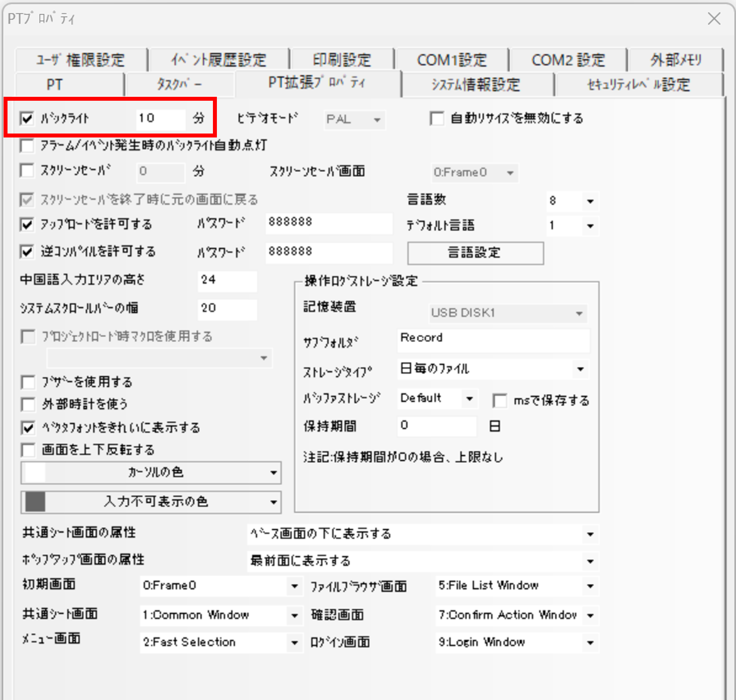Check 画面を上下反転する option
Image resolution: width=736 pixels, height=700 pixels.
28,450
